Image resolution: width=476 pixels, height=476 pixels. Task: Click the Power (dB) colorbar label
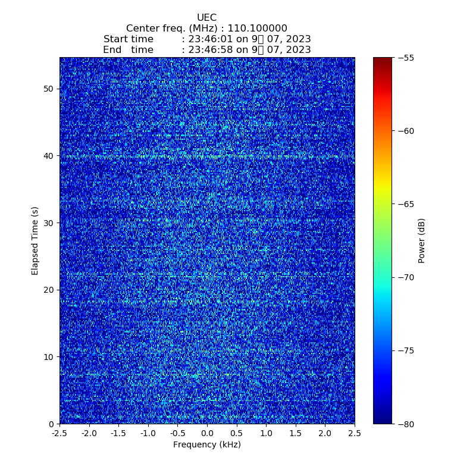click(x=422, y=240)
